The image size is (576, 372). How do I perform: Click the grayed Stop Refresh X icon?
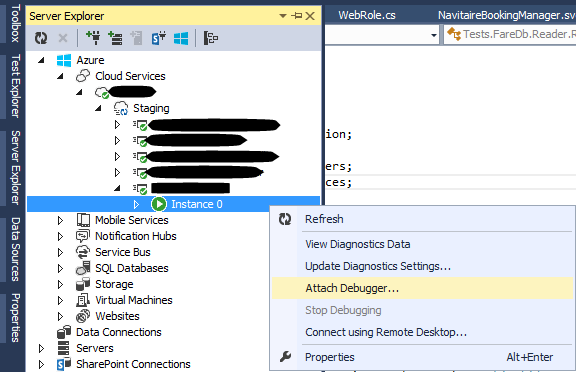point(63,38)
